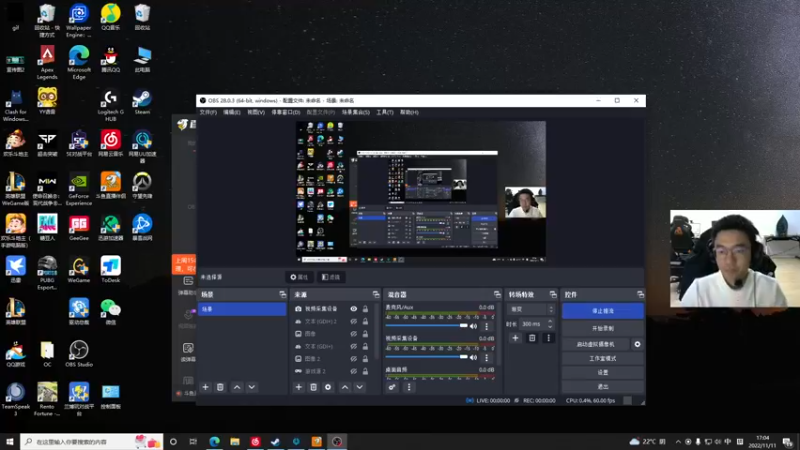Show the first Image source
Viewport: 800px width, 450px height.
(x=354, y=334)
